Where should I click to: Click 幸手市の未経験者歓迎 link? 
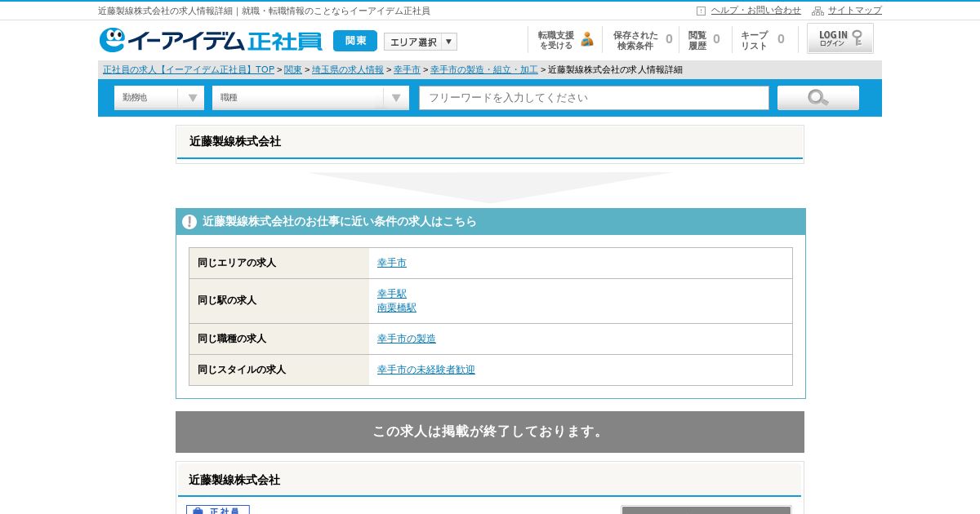coord(426,370)
